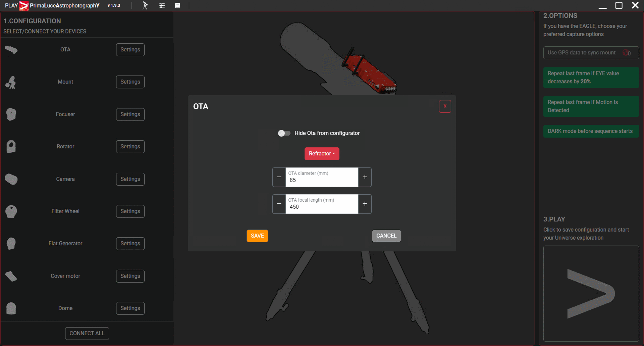Start PLAY with the large arrow button
This screenshot has width=644, height=346.
pos(591,294)
